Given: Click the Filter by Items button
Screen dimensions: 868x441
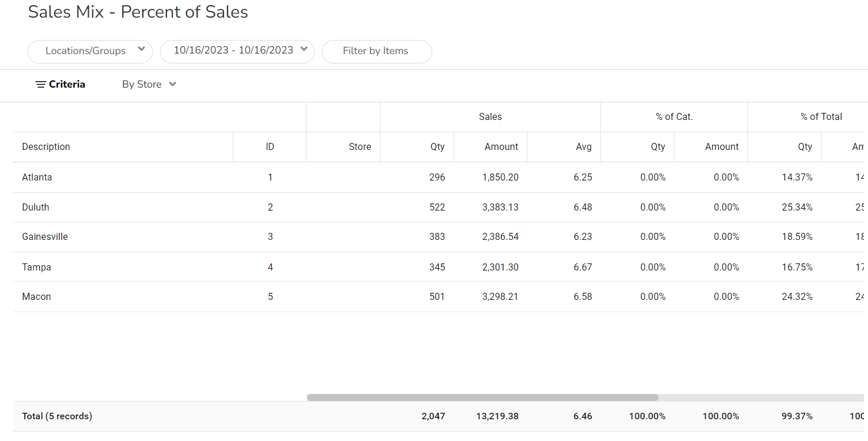Looking at the screenshot, I should 376,51.
